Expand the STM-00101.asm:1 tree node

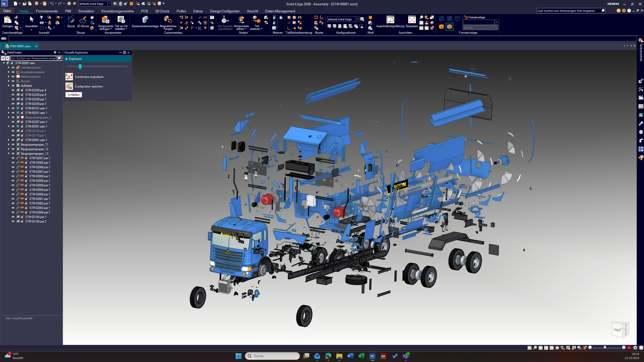click(9, 108)
